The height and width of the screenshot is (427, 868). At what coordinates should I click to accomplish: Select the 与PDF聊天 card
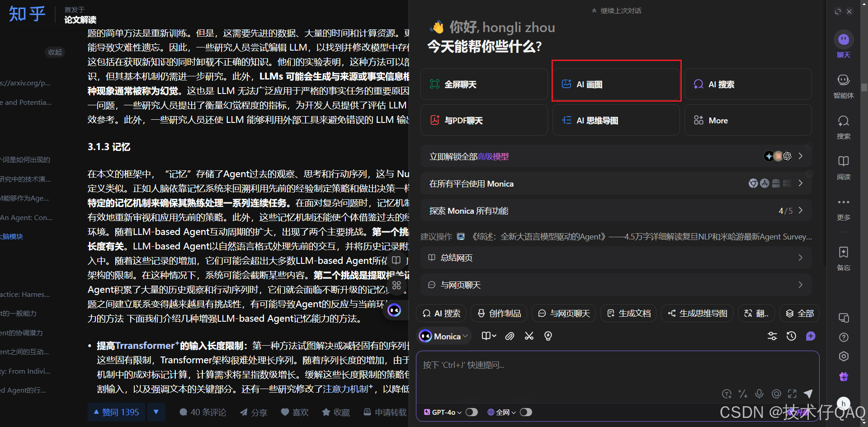click(x=484, y=120)
